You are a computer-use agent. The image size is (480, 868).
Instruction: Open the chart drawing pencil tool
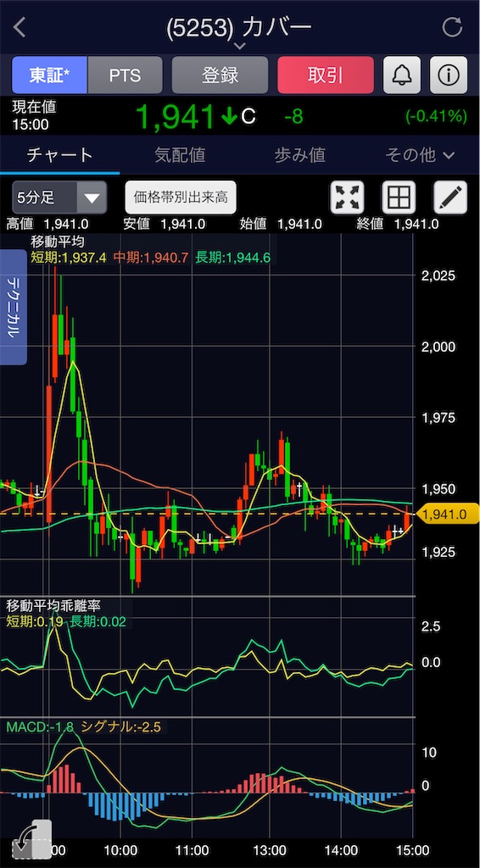[450, 197]
